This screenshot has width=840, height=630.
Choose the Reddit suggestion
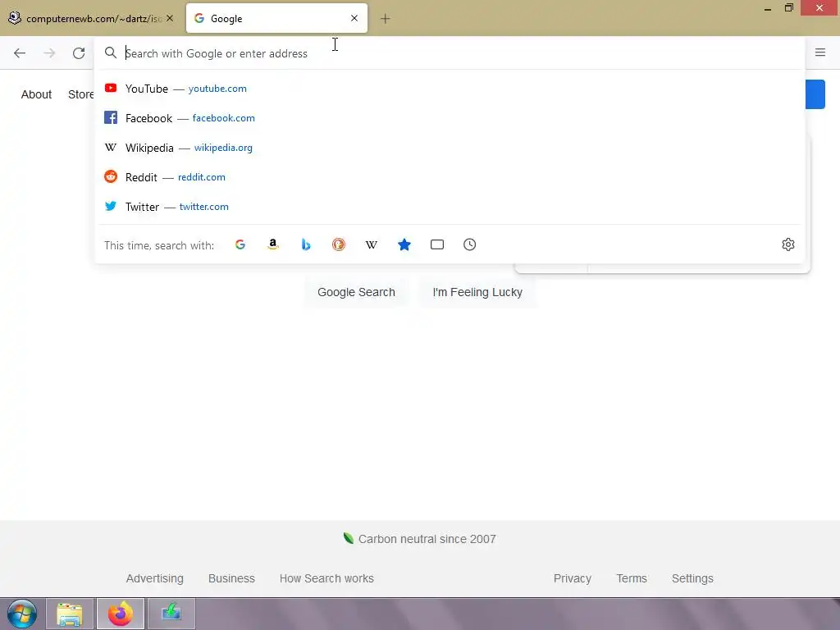(x=450, y=177)
